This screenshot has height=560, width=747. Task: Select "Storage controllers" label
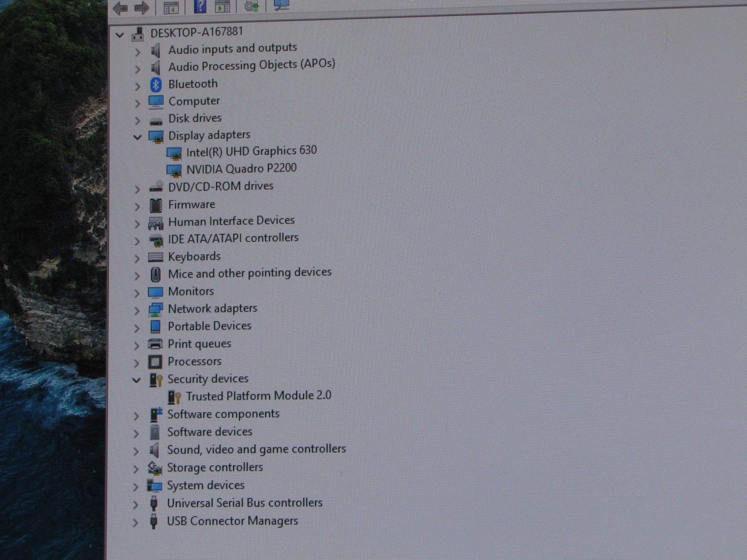click(x=215, y=467)
